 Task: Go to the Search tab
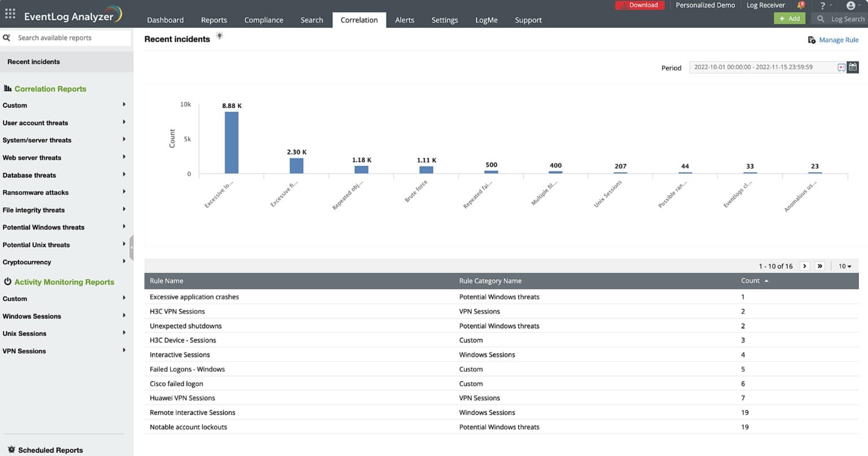tap(312, 20)
